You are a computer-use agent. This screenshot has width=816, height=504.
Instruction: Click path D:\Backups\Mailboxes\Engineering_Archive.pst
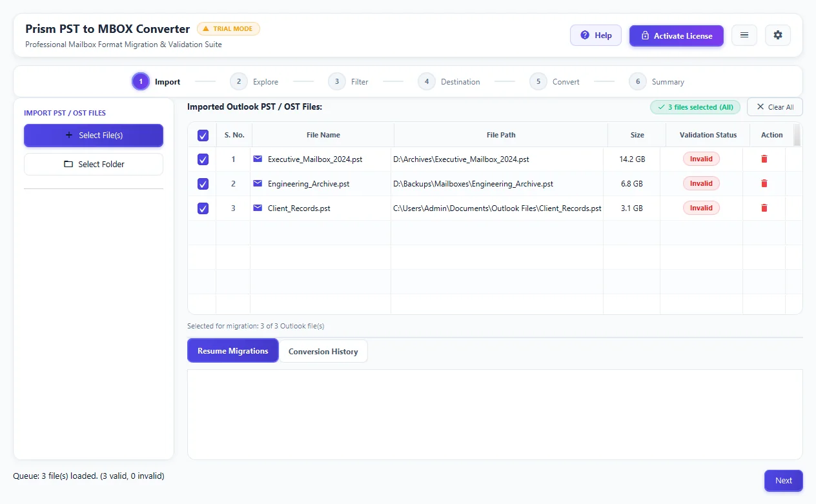click(473, 183)
